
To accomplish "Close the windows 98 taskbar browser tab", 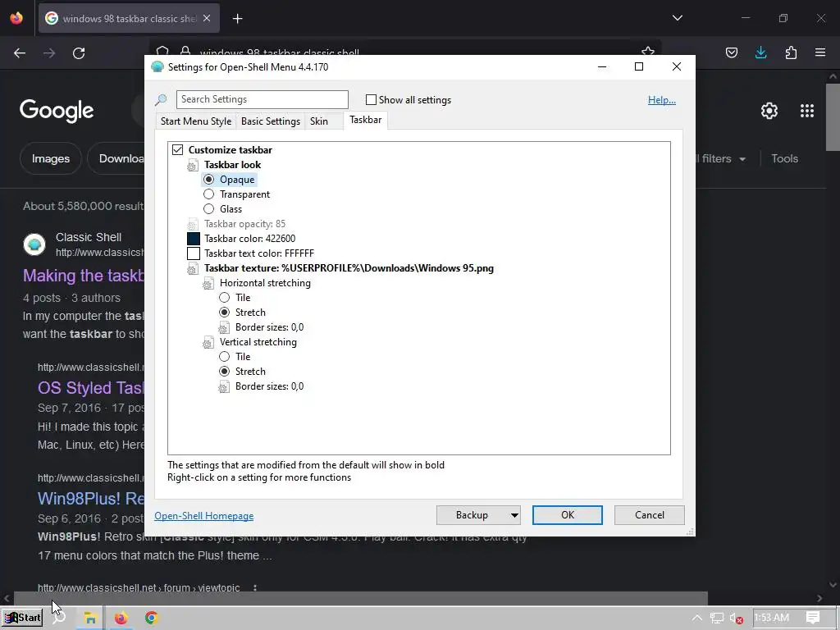I will 207,18.
